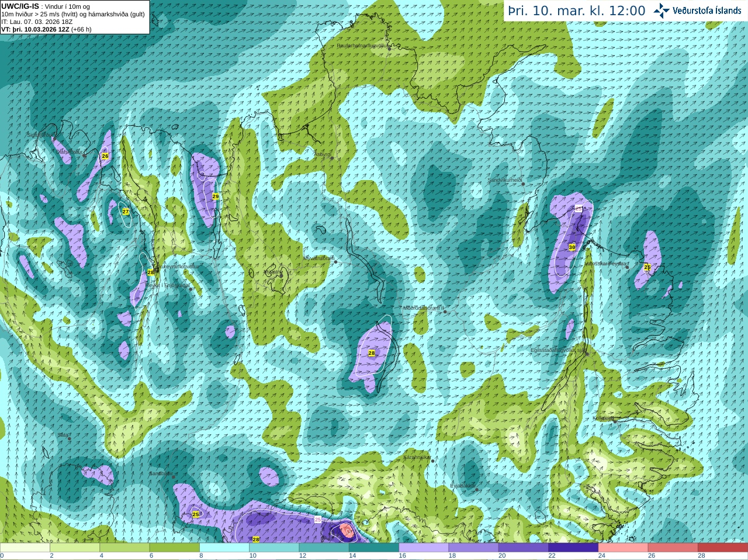The width and height of the screenshot is (748, 560).
Task: Click the yellow 28 label at Akureyrarflugvöllur
Action: pyautogui.click(x=150, y=272)
